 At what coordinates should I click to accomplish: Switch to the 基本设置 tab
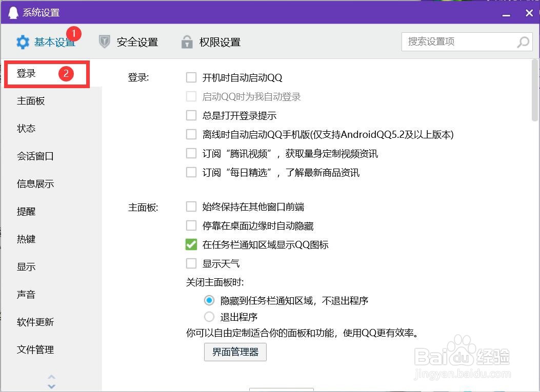point(46,42)
